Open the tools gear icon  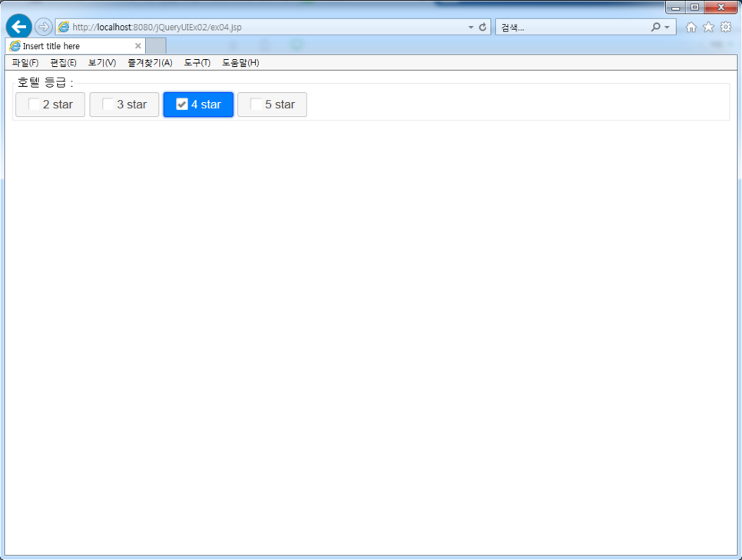coord(726,27)
